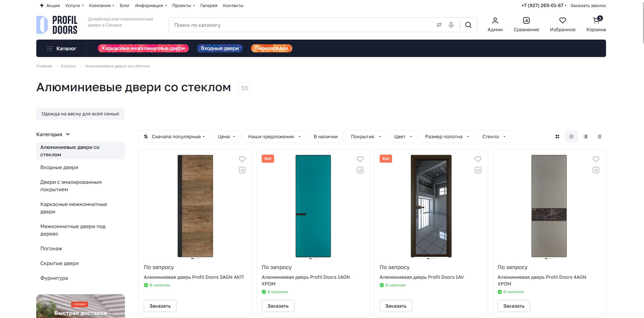Select the Скрытые двери category
The image size is (644, 318).
tap(59, 263)
